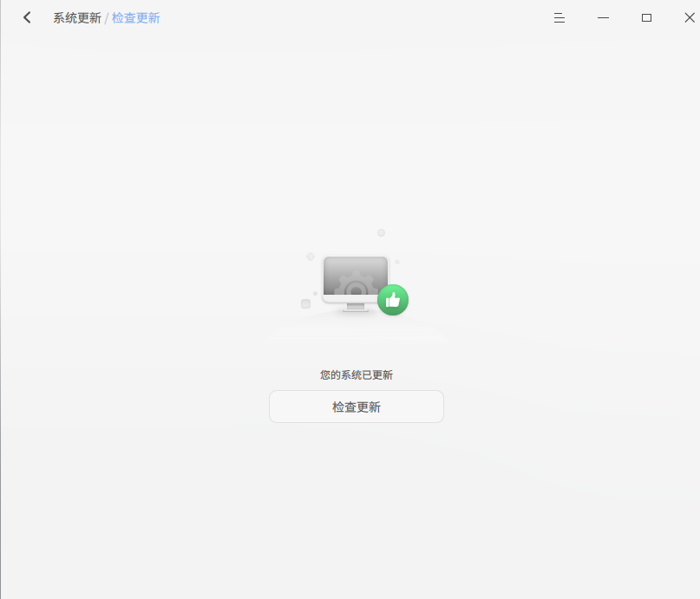Click the computer monitor illustration
Viewport: 700px width, 599px height.
355,283
